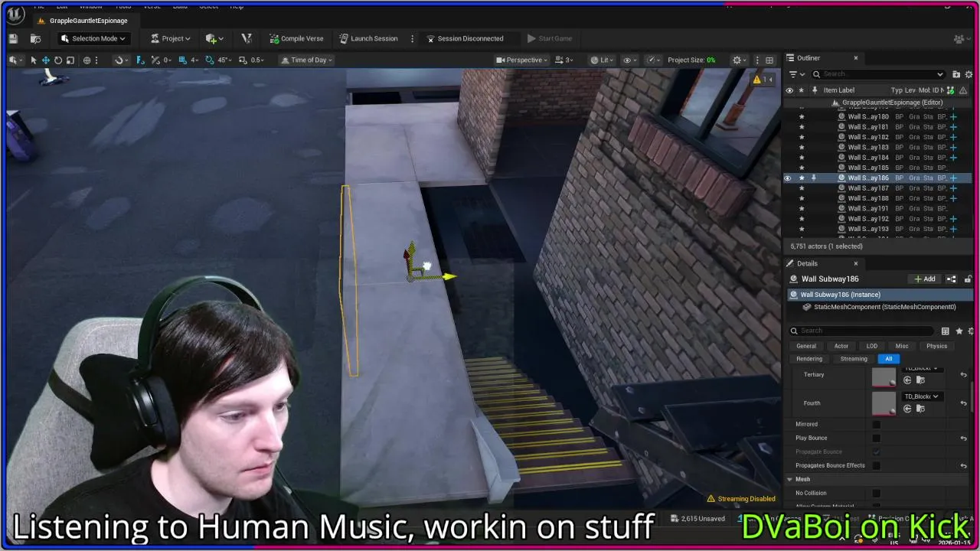This screenshot has height=551, width=980.
Task: Toggle visibility eye for Wall Subway186 row
Action: (x=788, y=178)
